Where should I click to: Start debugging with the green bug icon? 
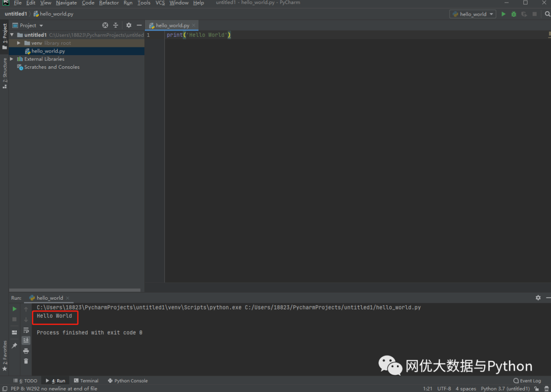[514, 14]
